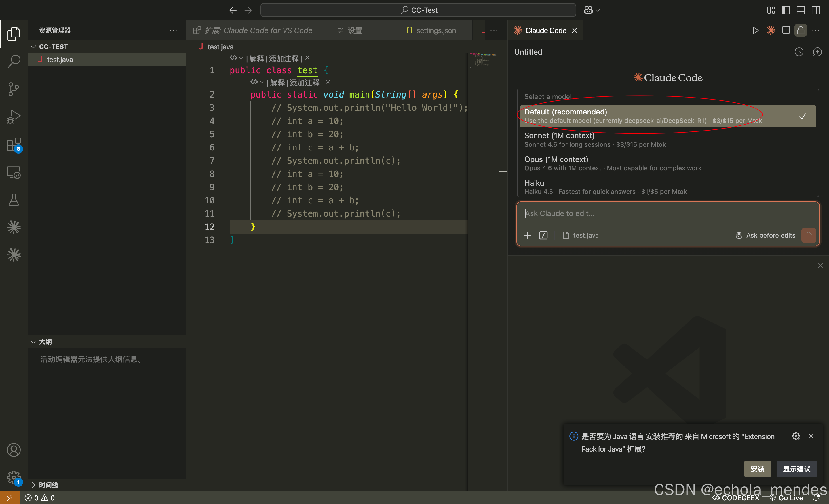
Task: Toggle bottom panel layout button
Action: [x=801, y=10]
